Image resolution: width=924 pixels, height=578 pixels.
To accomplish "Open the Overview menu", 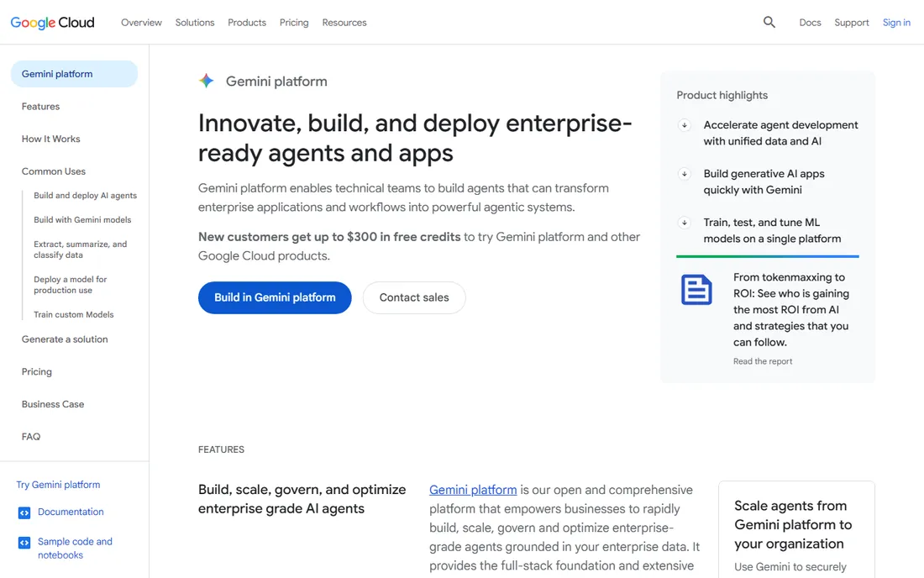I will pyautogui.click(x=141, y=23).
